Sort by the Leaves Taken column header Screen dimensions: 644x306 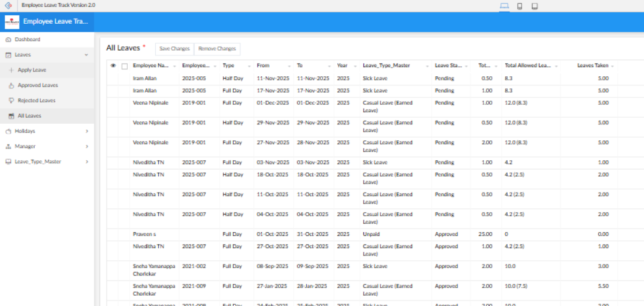[x=592, y=65]
